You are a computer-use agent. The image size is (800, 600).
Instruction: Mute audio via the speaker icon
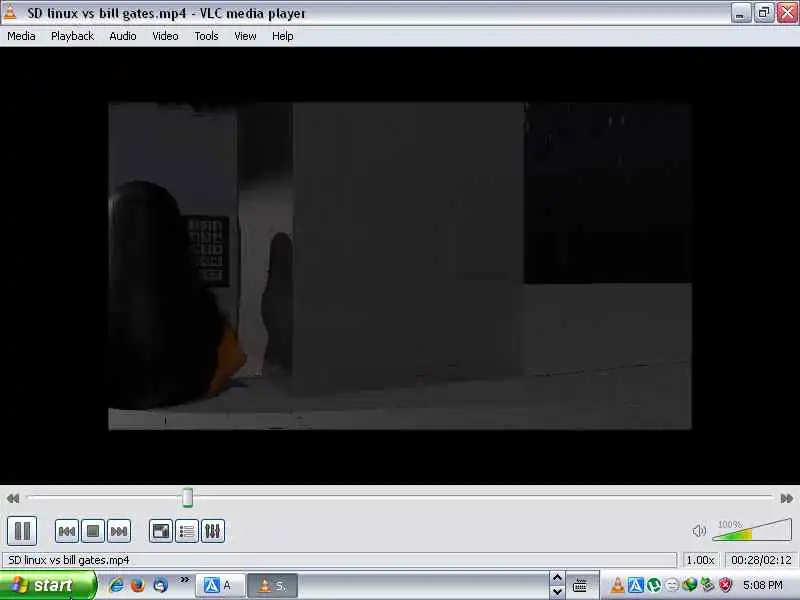(x=699, y=531)
